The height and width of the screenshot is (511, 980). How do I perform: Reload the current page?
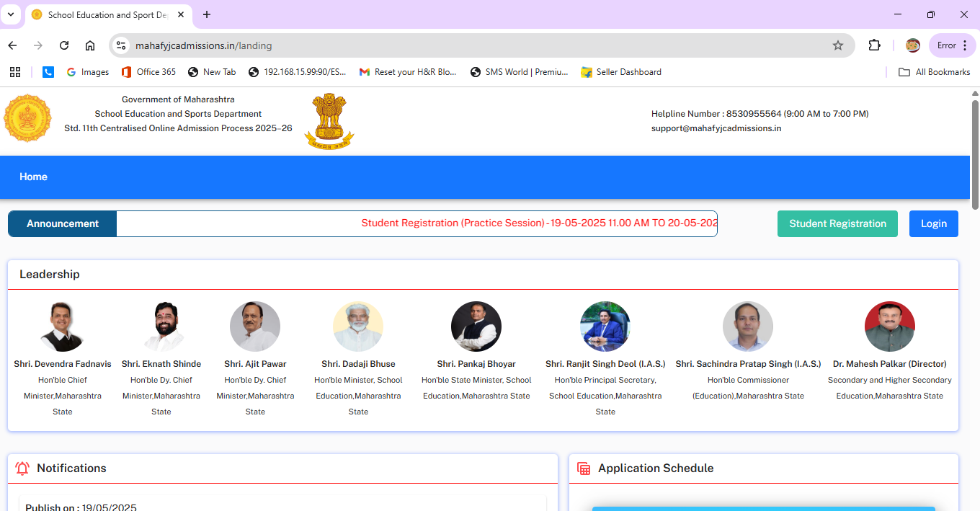[x=64, y=45]
